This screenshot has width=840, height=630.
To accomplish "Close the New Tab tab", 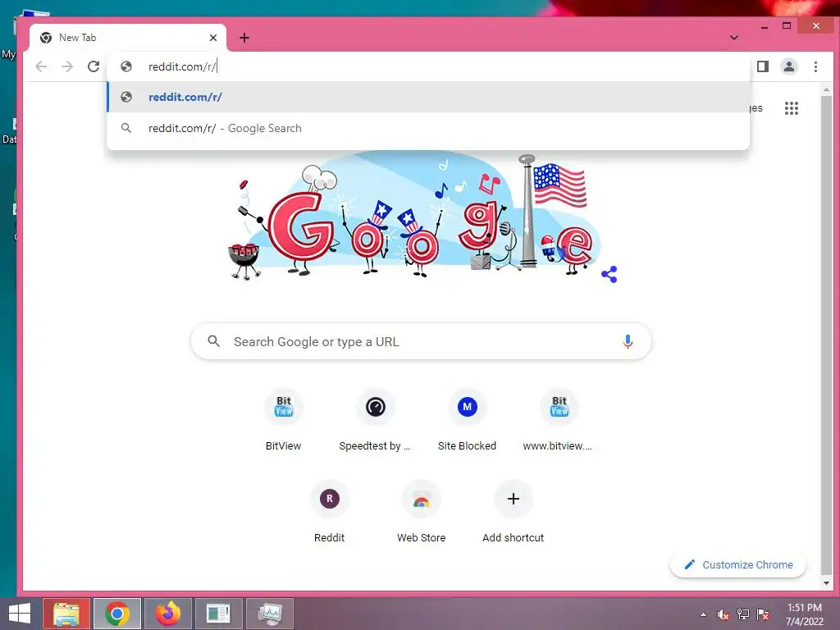I will coord(213,38).
